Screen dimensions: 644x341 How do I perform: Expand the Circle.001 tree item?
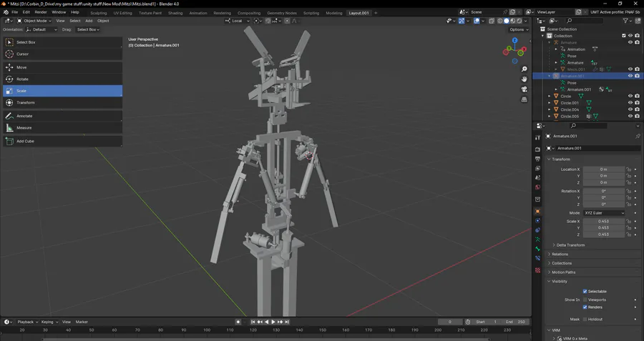click(550, 103)
